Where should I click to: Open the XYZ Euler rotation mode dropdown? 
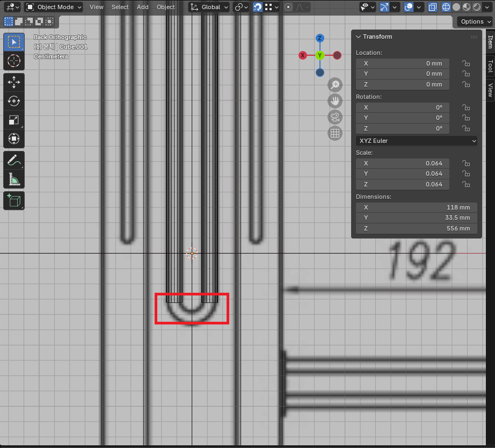click(x=417, y=141)
